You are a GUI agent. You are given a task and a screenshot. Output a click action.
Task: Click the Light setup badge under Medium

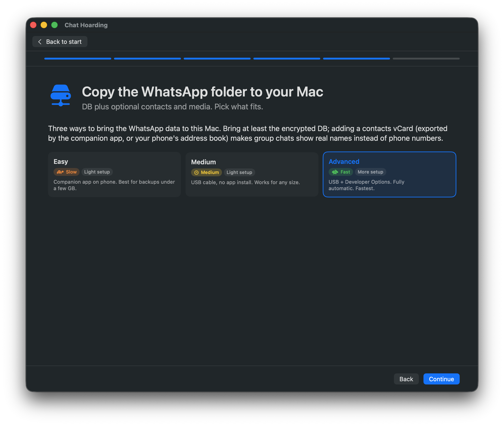click(239, 172)
